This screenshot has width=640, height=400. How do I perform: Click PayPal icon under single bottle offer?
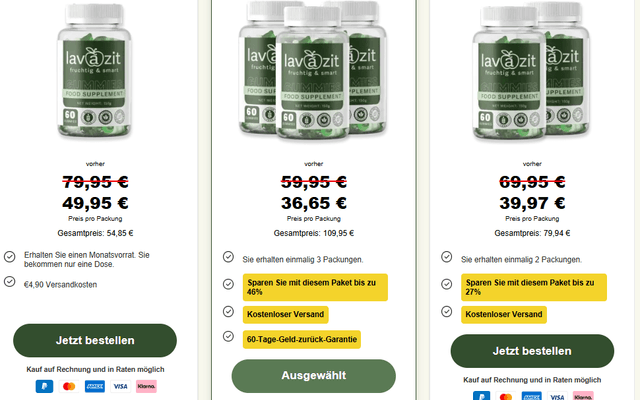click(x=44, y=386)
